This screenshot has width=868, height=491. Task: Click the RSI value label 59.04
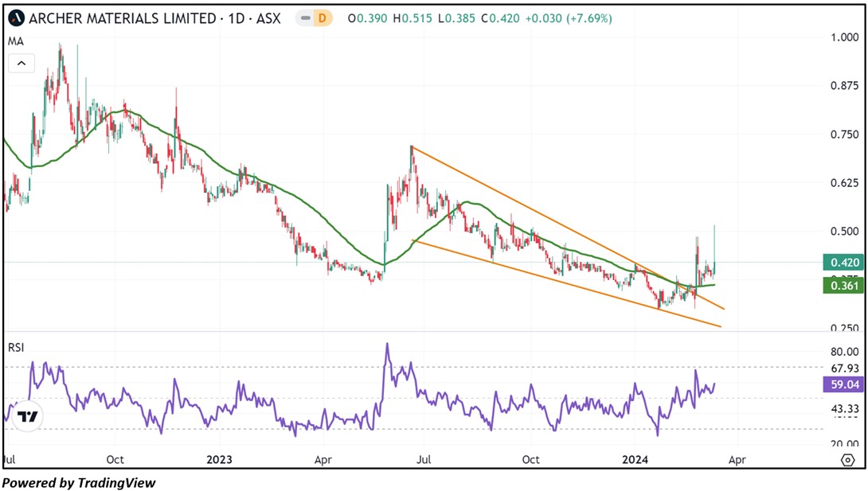pyautogui.click(x=843, y=384)
